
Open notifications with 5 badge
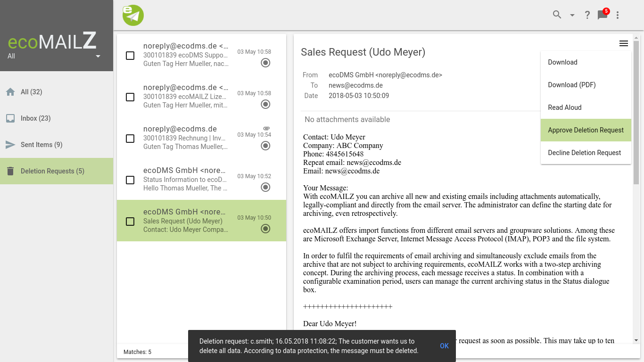tap(603, 14)
